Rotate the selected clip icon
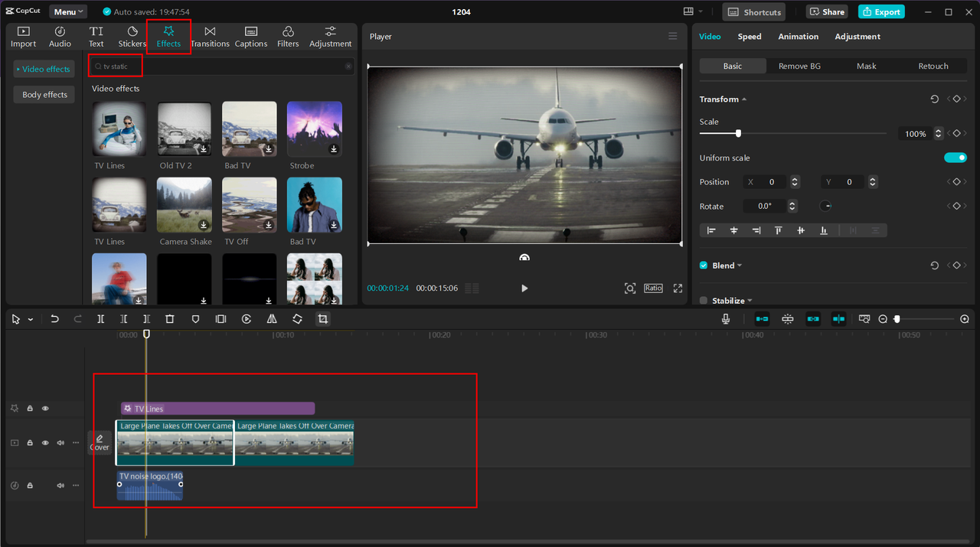The width and height of the screenshot is (980, 547). tap(297, 319)
